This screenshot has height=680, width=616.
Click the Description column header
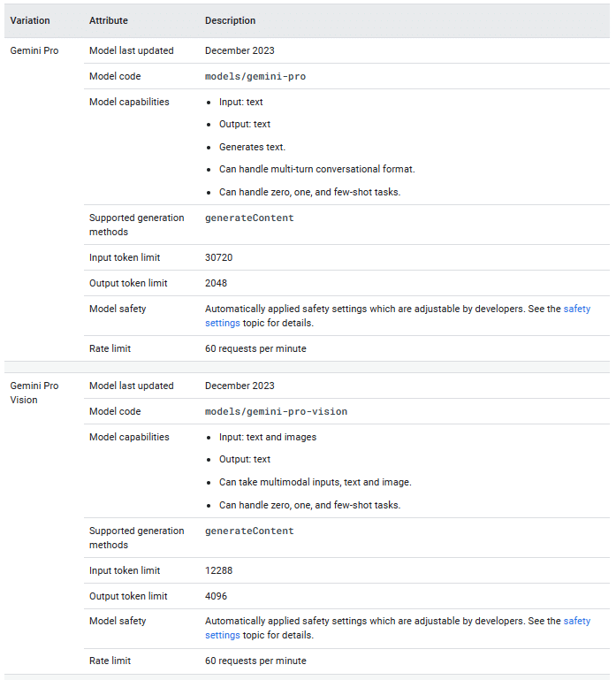tap(230, 20)
